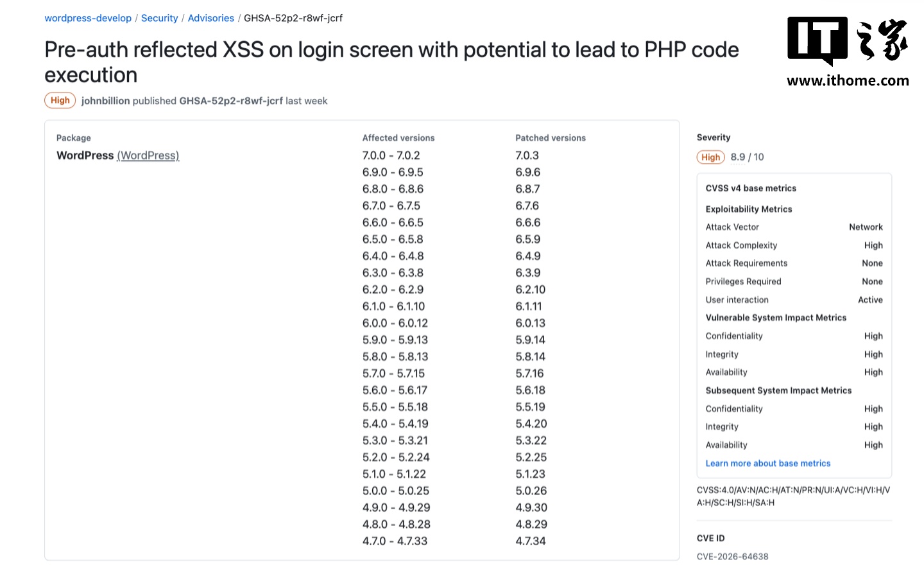Screen dimensions: 924x569
Task: Click the User interaction Active metric
Action: (x=794, y=300)
